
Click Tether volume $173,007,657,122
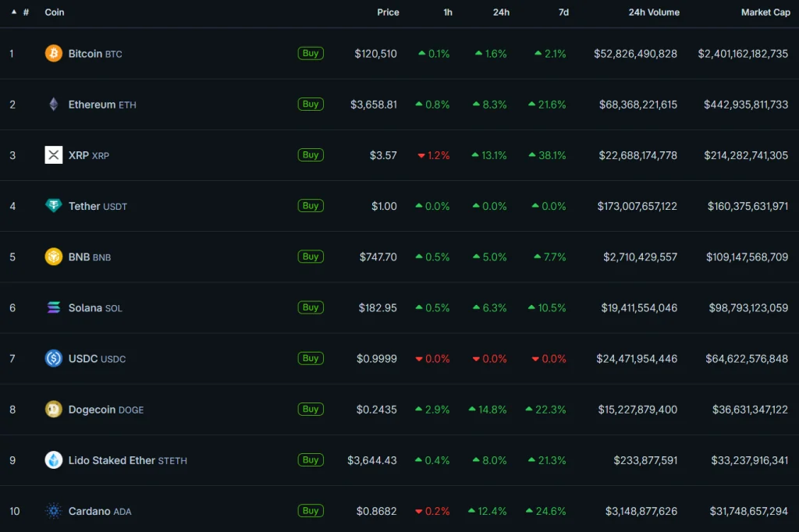pos(637,207)
